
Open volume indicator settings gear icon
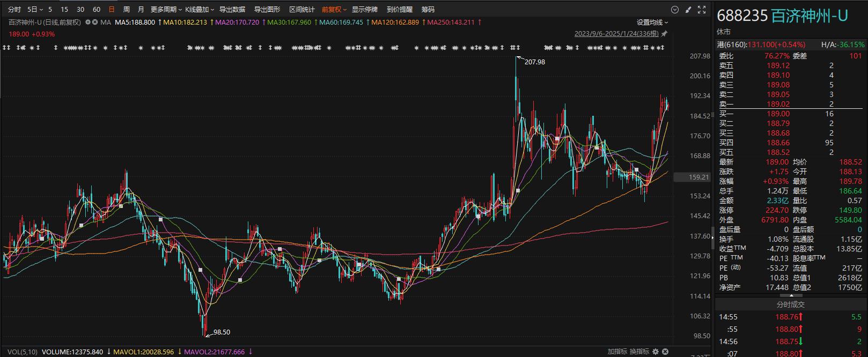654,352
